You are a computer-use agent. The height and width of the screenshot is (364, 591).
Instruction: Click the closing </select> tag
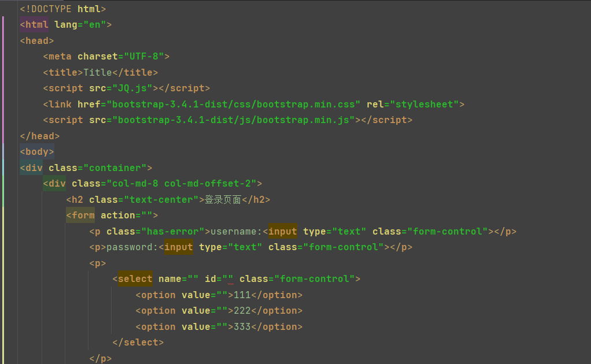coord(138,343)
